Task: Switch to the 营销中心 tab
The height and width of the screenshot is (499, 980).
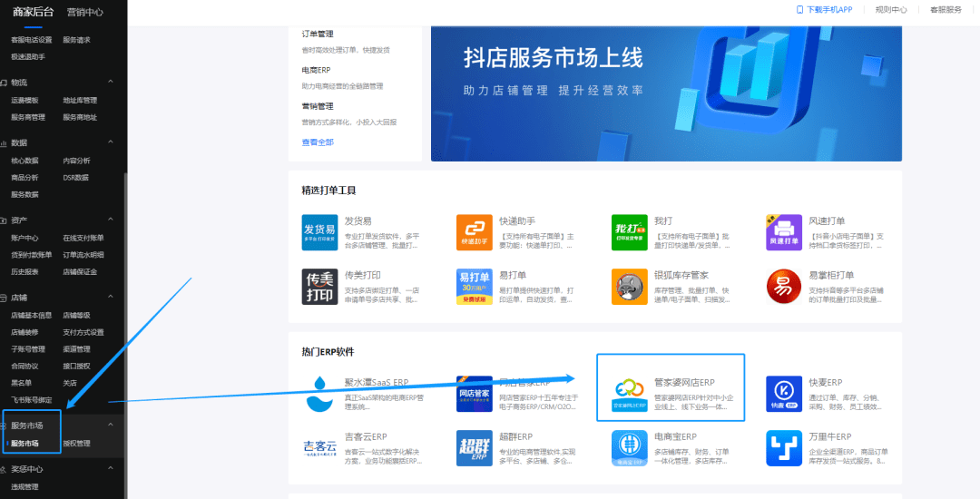Action: (85, 12)
